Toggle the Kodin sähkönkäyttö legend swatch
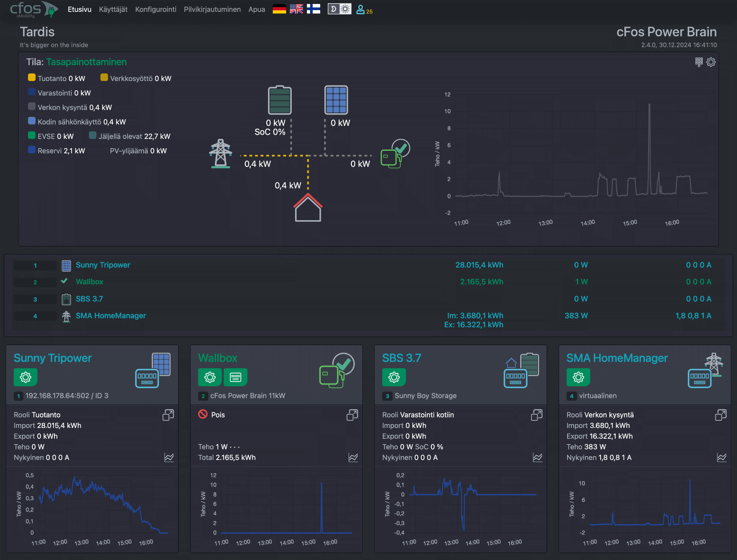737x560 pixels. click(x=32, y=121)
